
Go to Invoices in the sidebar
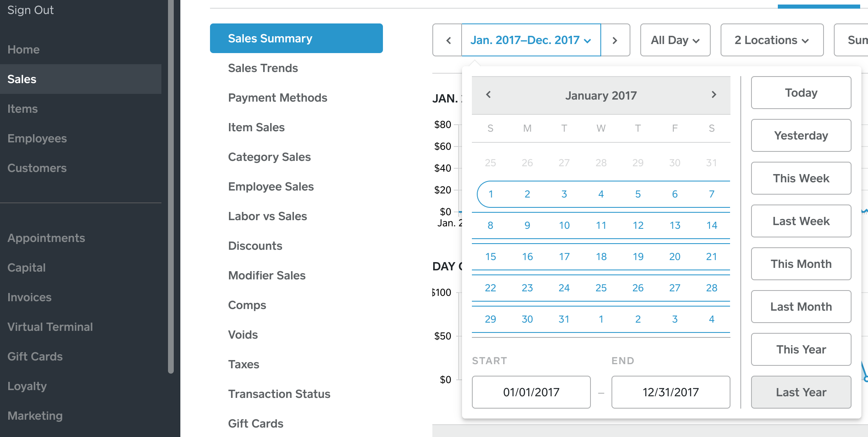(x=30, y=298)
